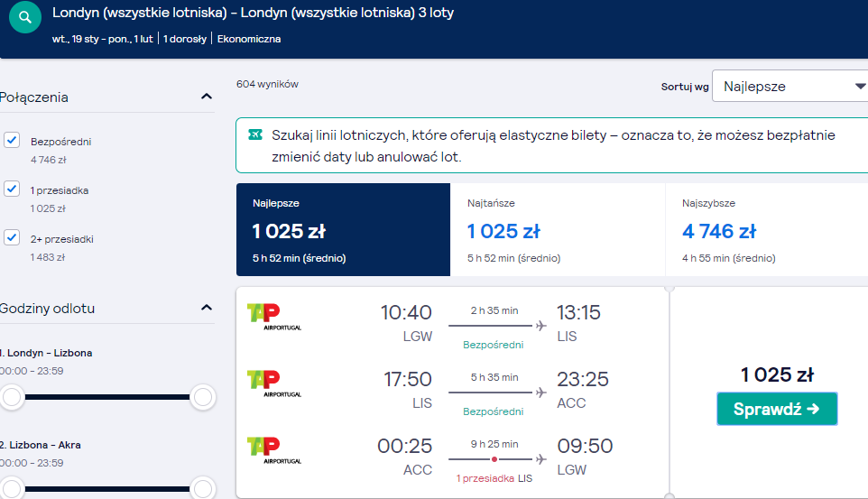868x499 pixels.
Task: Click the Sprawdź button
Action: pyautogui.click(x=777, y=409)
